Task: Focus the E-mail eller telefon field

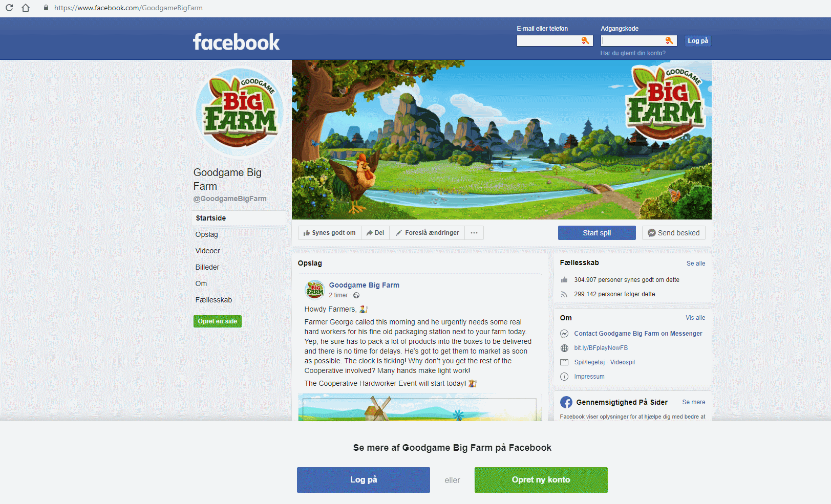Action: click(555, 40)
